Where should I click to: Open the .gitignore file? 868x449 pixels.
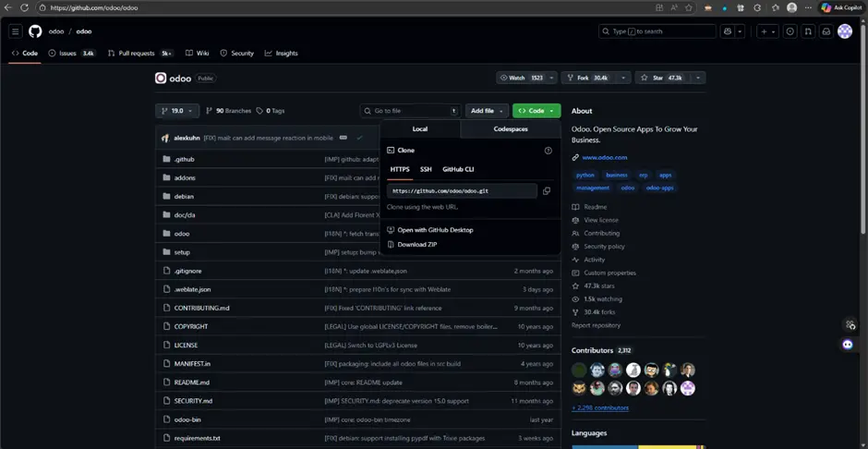[187, 271]
